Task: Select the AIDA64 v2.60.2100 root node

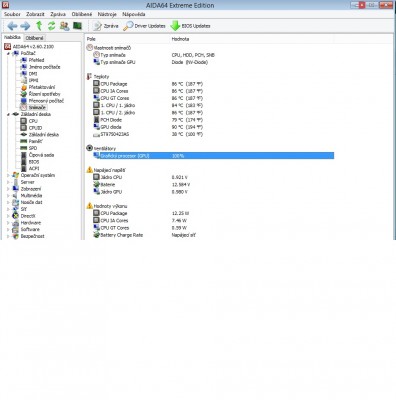Action: (29, 47)
